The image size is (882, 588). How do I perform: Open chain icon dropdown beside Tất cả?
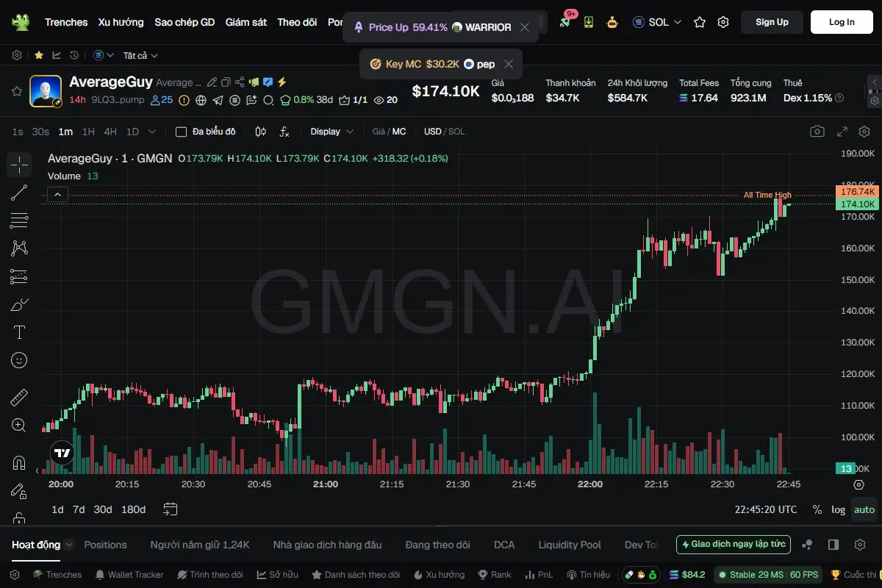pos(104,55)
